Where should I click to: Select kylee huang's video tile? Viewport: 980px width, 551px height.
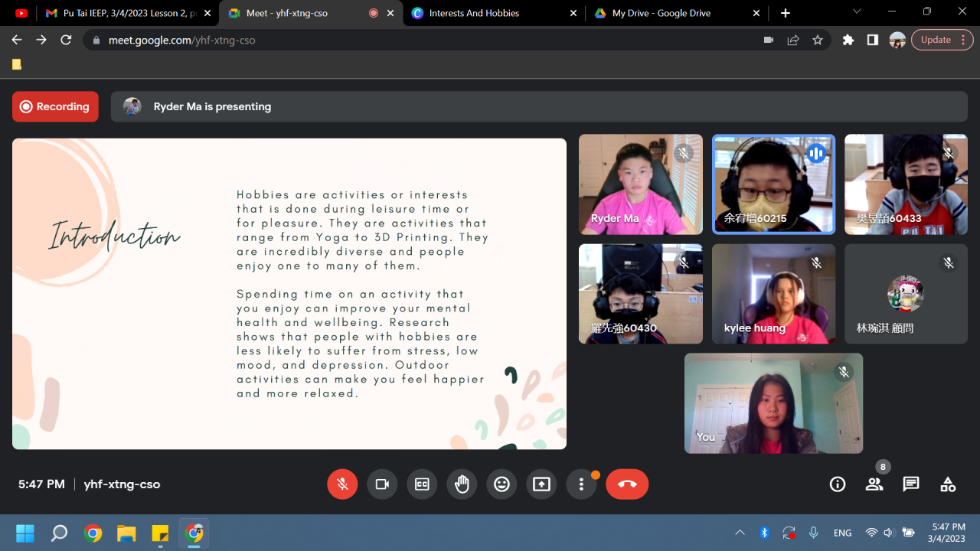(x=773, y=294)
